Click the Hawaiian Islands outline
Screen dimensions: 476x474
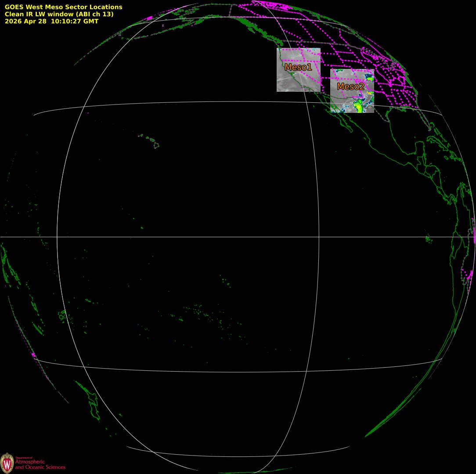pos(149,141)
